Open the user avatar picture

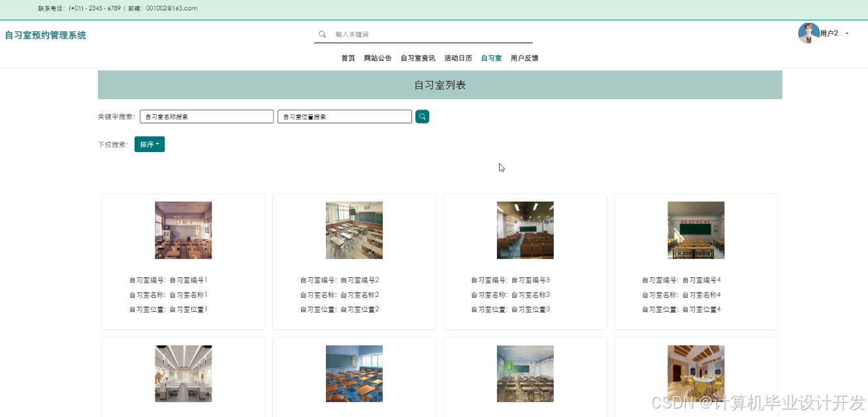(809, 33)
